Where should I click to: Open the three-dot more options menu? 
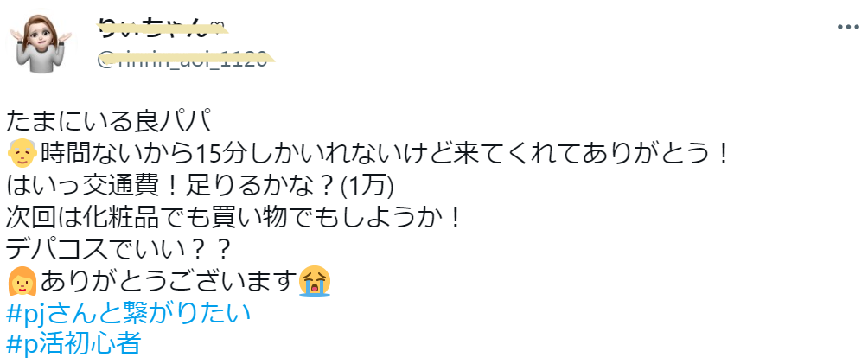[847, 27]
